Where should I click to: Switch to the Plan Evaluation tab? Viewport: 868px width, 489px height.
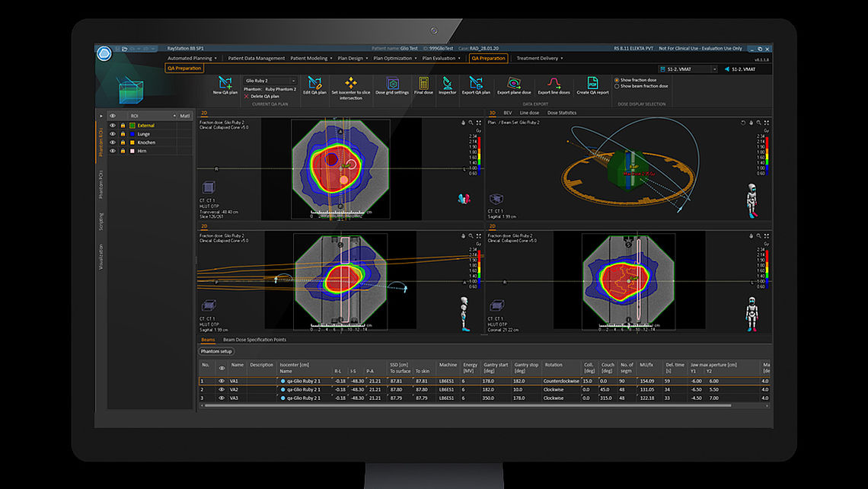(x=438, y=58)
